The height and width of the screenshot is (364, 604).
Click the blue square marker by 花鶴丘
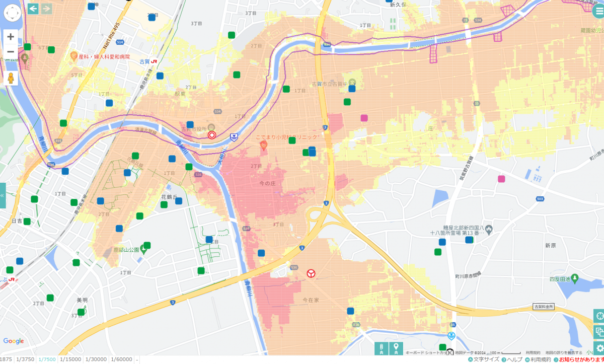179,201
